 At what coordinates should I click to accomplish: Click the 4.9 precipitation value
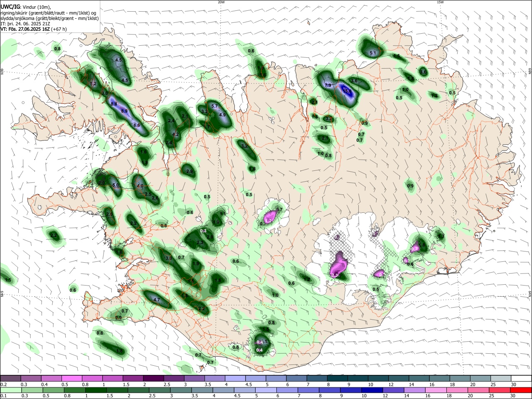222,115
